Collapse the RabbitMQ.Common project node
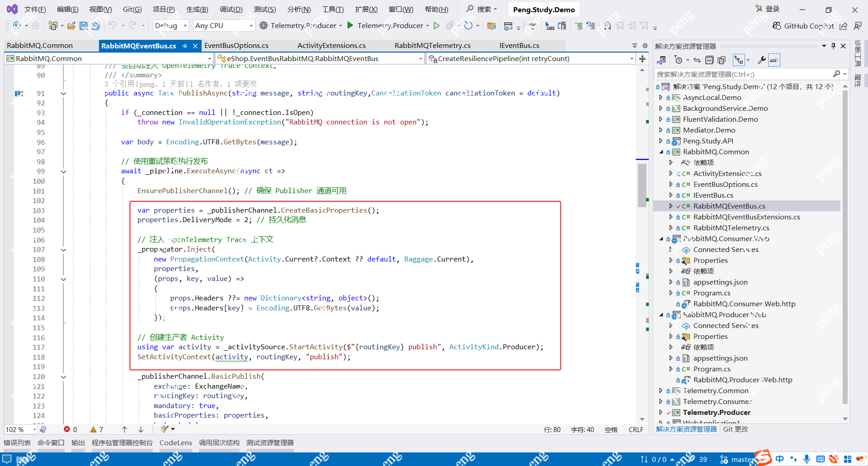The width and height of the screenshot is (868, 466). click(661, 152)
